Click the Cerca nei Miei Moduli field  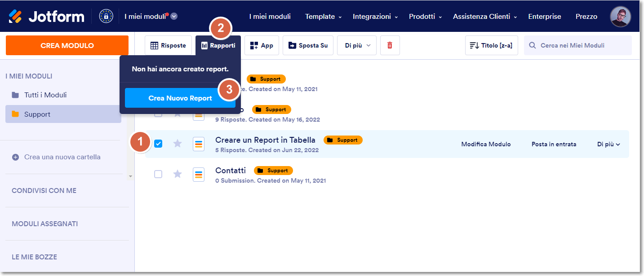point(578,45)
